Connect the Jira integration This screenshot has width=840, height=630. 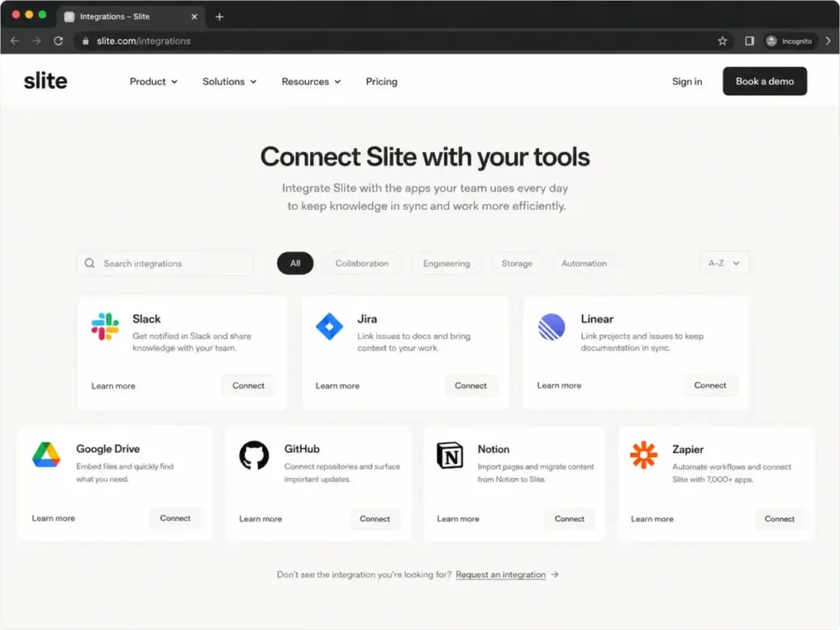[470, 386]
